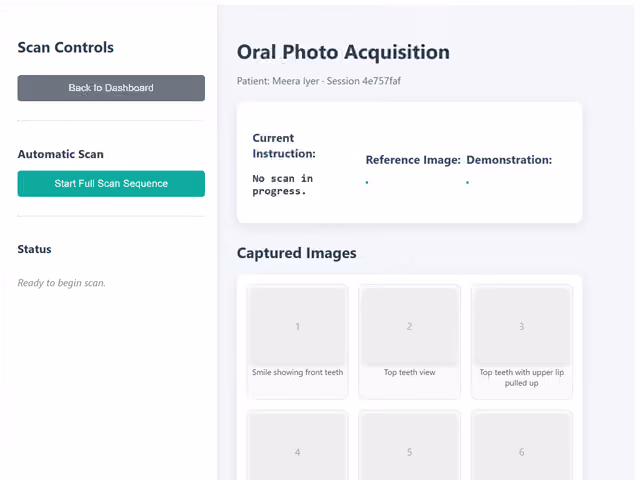Screen dimensions: 640x480
Task: Select image placeholder number 5
Action: pos(409,447)
